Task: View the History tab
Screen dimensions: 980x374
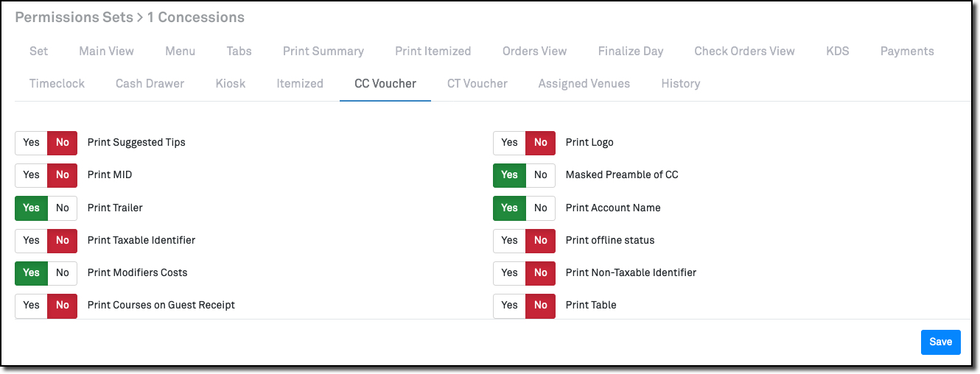Action: point(680,83)
